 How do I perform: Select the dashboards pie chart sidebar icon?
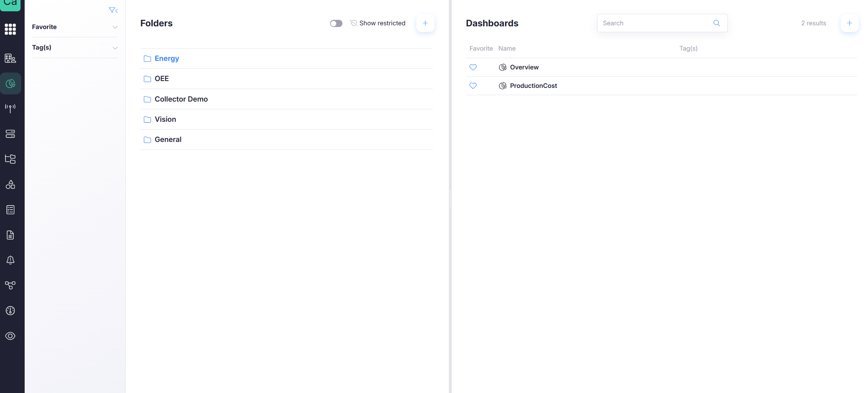point(10,83)
